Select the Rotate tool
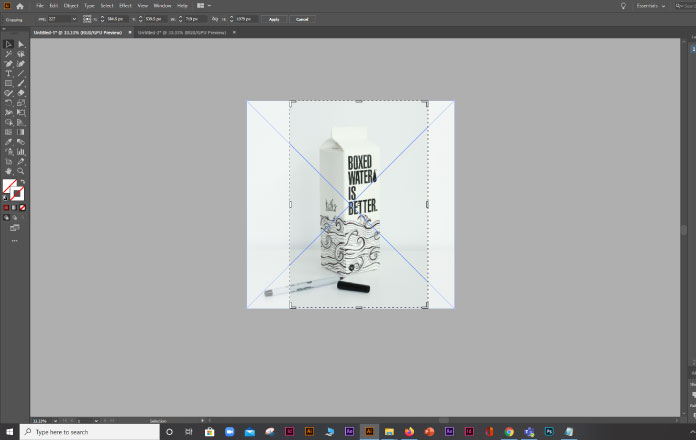Screen dimensions: 696x440 click(8, 103)
